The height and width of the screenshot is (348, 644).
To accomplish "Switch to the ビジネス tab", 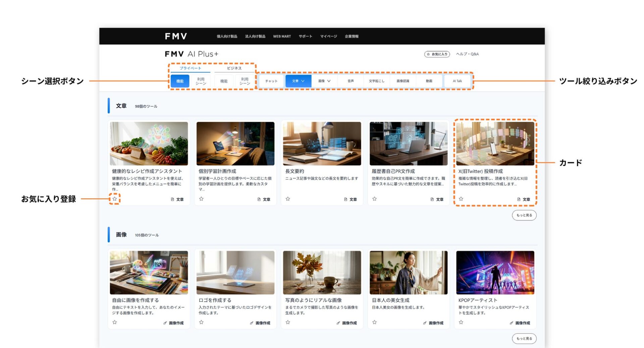I will point(235,68).
